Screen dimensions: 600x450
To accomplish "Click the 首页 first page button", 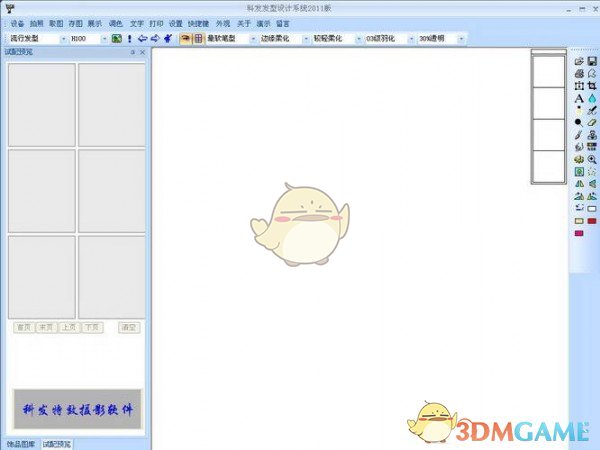I will 24,328.
